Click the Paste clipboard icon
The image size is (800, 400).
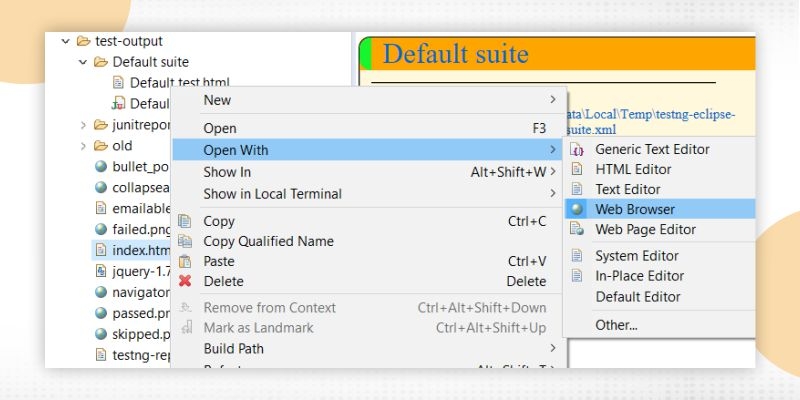(184, 261)
